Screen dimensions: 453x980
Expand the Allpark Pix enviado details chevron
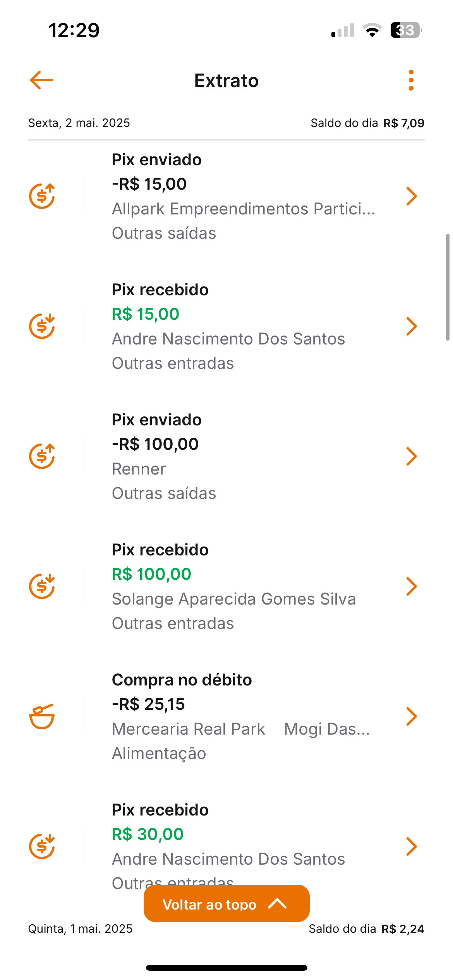[x=411, y=196]
